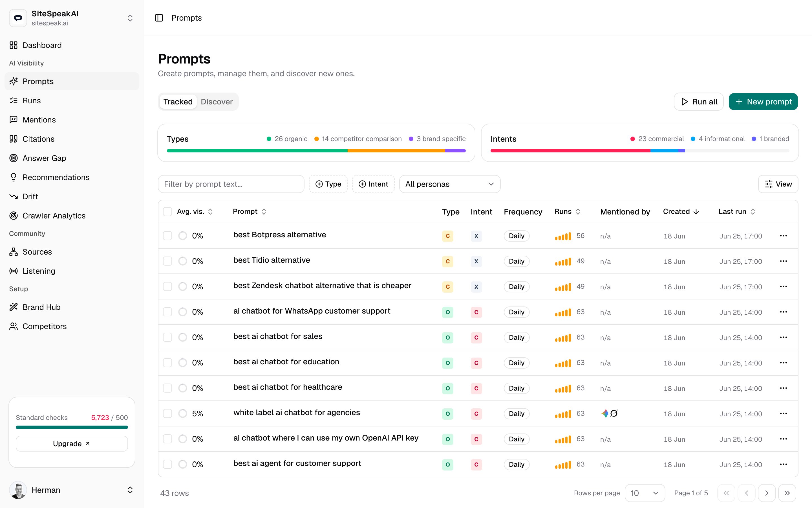Open row menu for white label ai chatbot
This screenshot has height=508, width=812.
pos(784,413)
